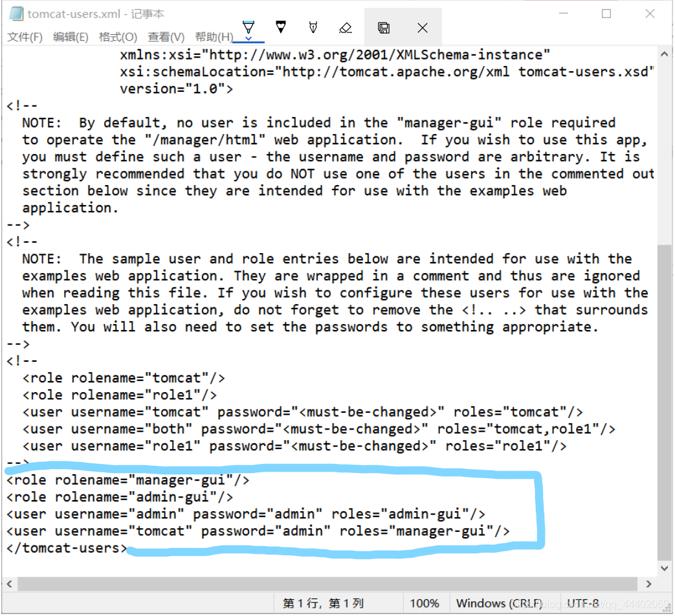675x616 pixels.
Task: Place cursor in version="1.0" line
Action: tap(177, 89)
